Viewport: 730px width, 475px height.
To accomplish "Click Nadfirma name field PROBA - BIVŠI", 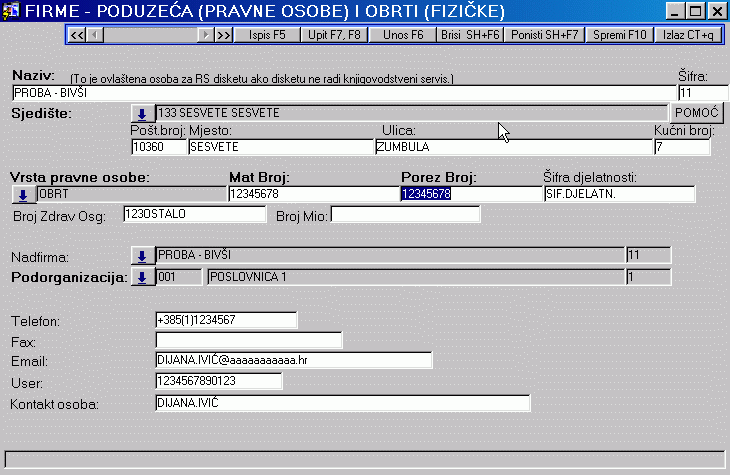I will click(391, 255).
